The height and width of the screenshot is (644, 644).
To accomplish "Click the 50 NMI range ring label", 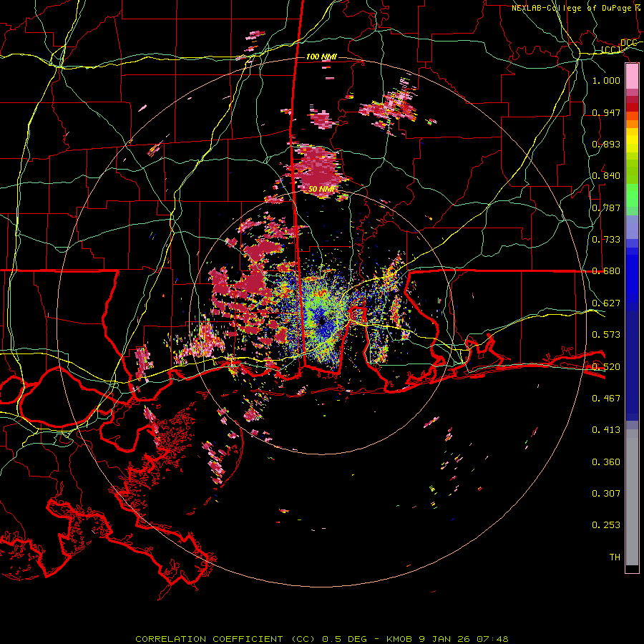I will pyautogui.click(x=321, y=189).
